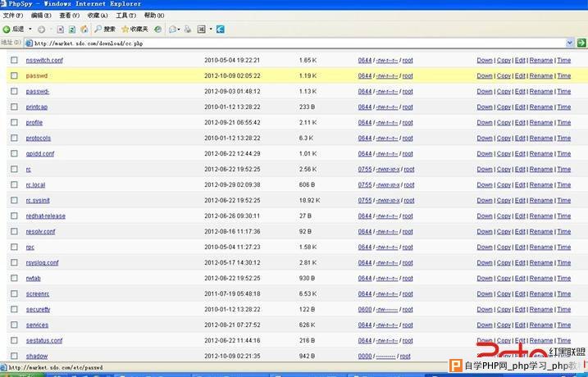Tick the checkbox for printcap
This screenshot has width=588, height=377.
pyautogui.click(x=14, y=107)
